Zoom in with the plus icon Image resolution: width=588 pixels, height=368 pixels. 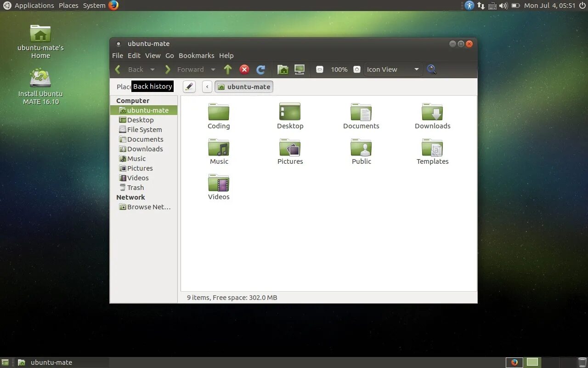357,69
